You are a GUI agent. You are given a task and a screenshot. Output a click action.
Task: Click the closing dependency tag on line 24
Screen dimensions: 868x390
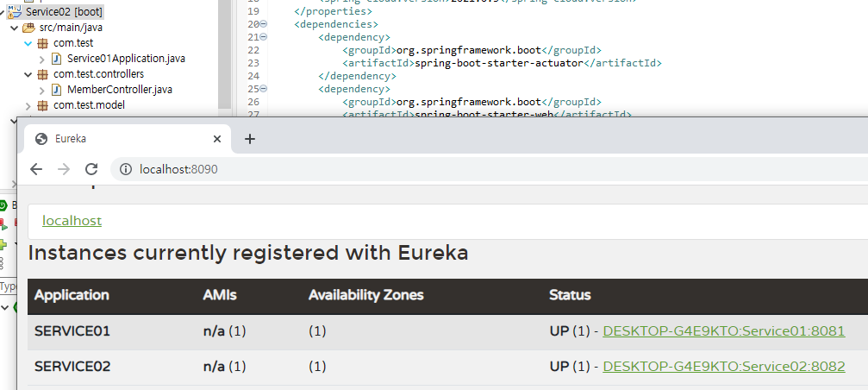click(357, 76)
